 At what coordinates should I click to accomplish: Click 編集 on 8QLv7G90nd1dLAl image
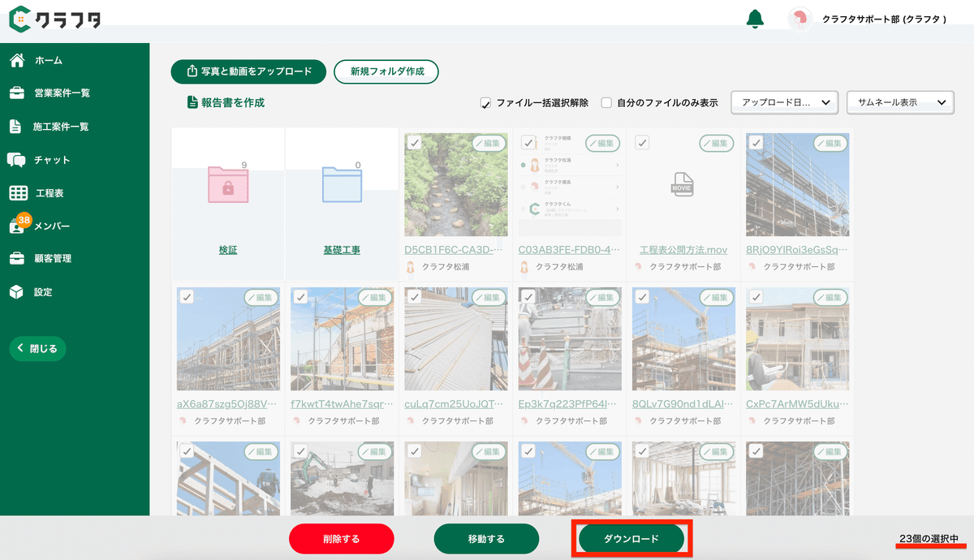coord(716,298)
